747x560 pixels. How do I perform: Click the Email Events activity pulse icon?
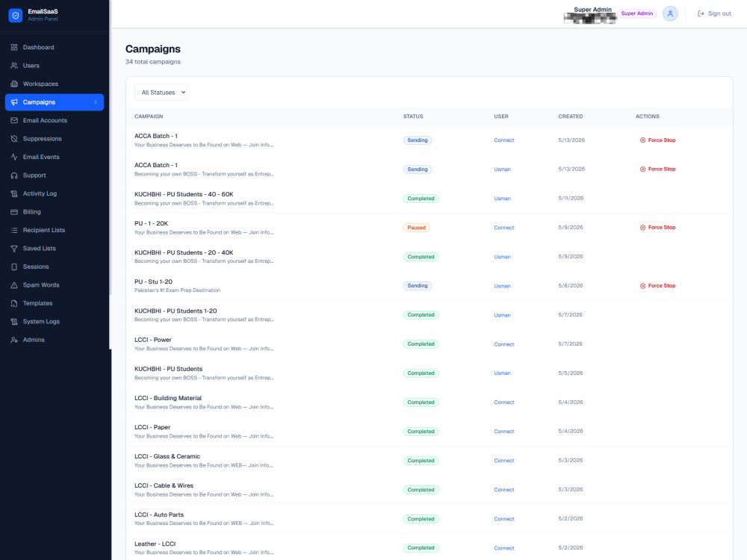pos(14,157)
